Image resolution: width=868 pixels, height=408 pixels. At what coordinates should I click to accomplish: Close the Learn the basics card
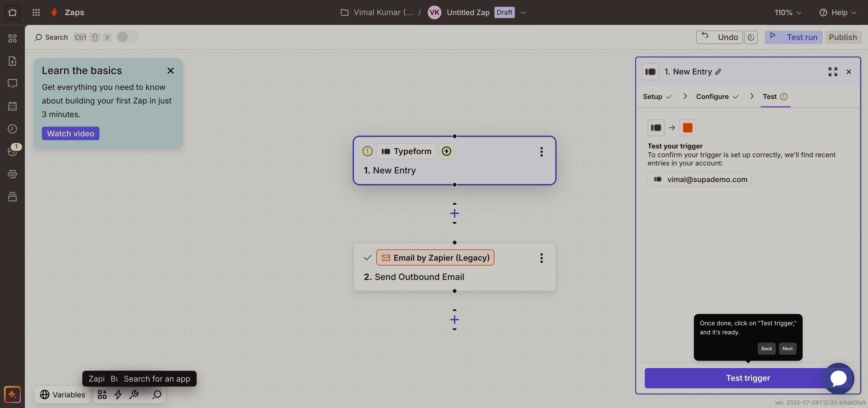click(x=171, y=71)
